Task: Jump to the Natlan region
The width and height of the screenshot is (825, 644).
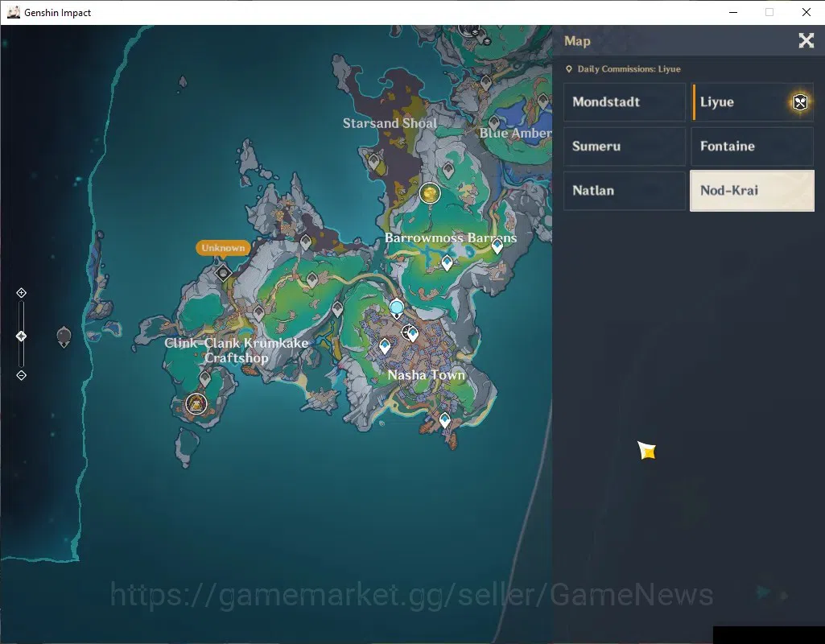Action: click(625, 191)
